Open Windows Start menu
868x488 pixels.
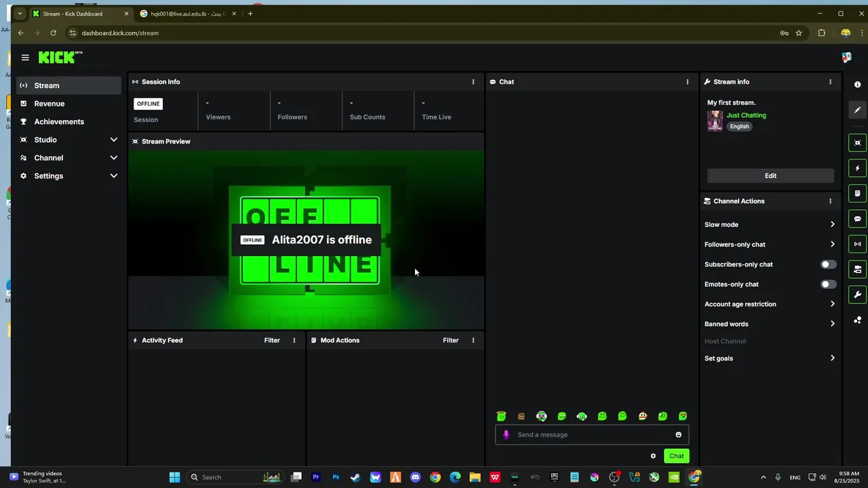point(174,477)
